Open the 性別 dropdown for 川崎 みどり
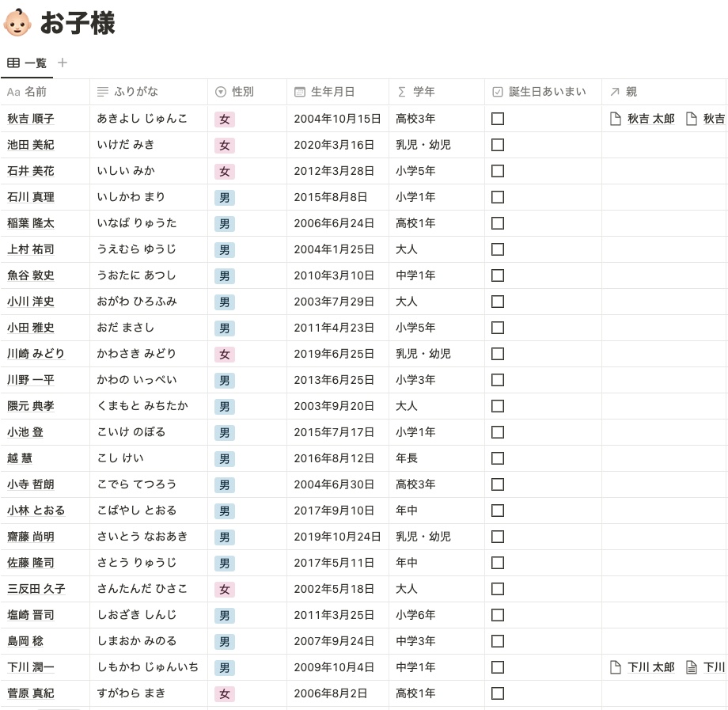Viewport: 728px width, 710px height. coord(224,354)
